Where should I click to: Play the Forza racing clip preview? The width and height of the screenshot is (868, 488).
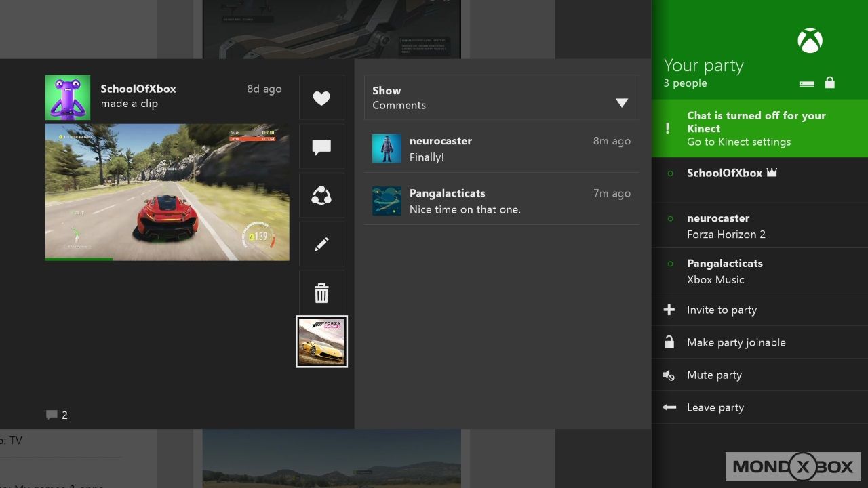coord(167,191)
